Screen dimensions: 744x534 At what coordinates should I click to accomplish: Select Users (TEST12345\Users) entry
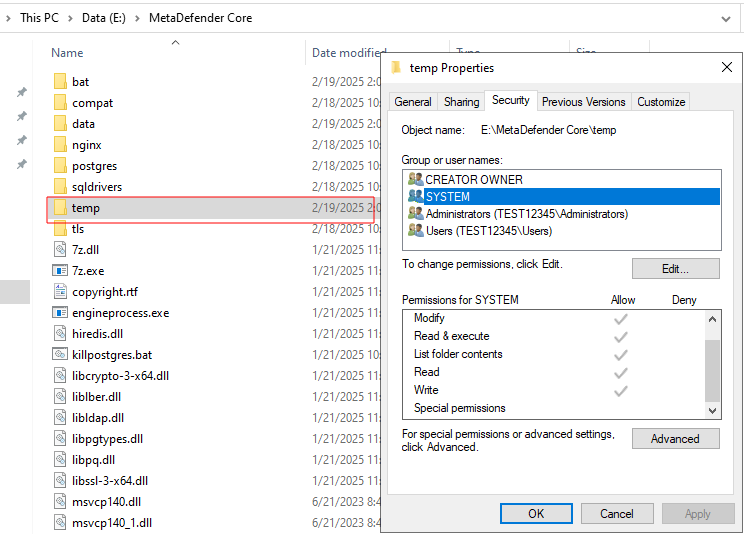[x=562, y=231]
